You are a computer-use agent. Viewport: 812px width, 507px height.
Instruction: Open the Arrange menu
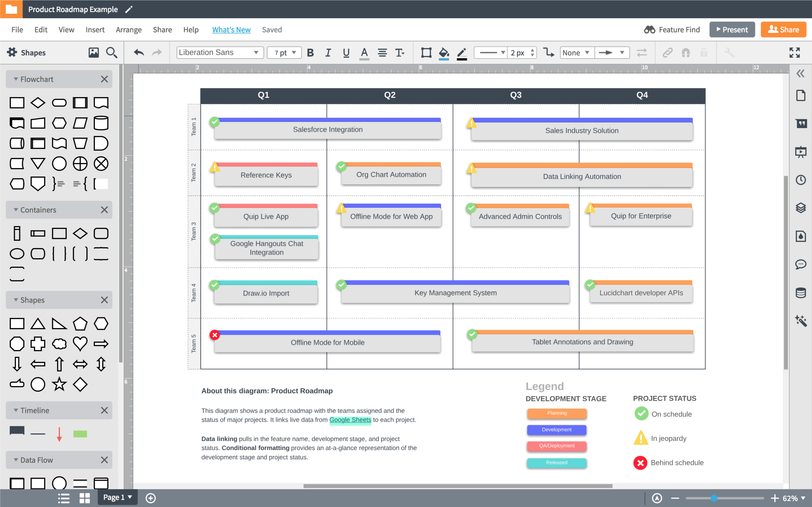pyautogui.click(x=129, y=30)
